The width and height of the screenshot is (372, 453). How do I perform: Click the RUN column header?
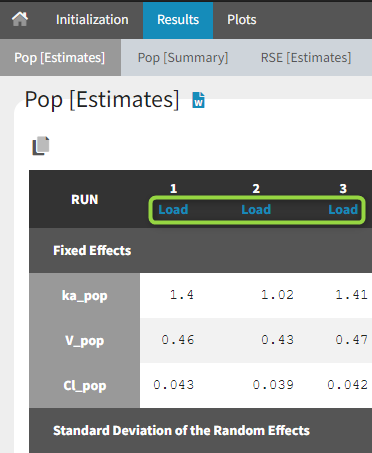pyautogui.click(x=84, y=199)
